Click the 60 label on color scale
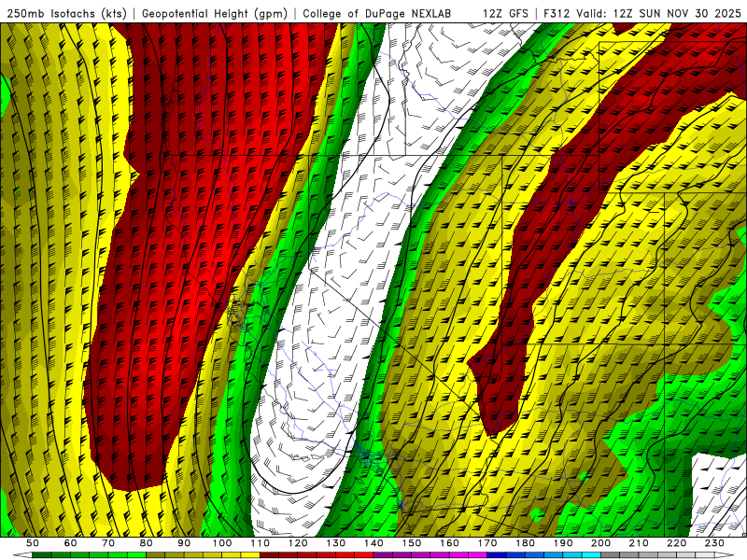 71,543
